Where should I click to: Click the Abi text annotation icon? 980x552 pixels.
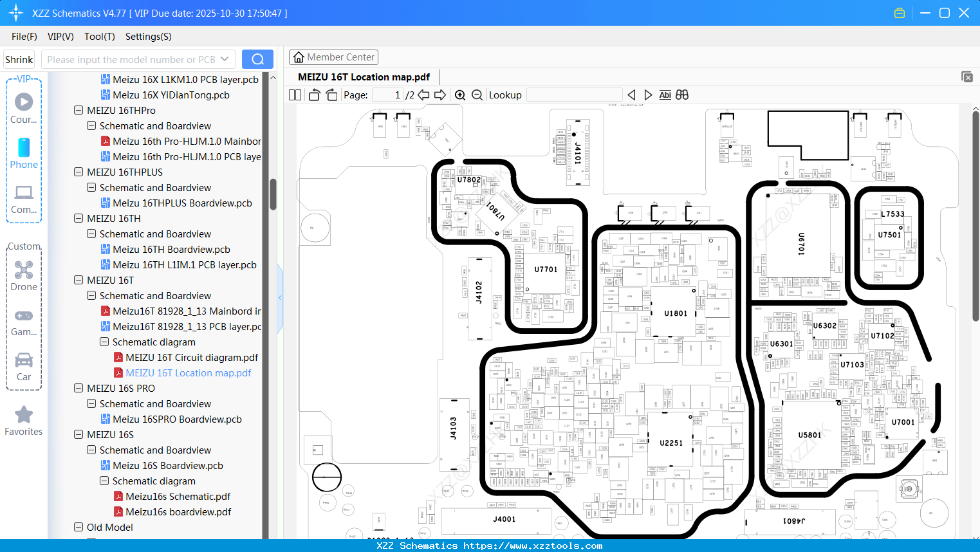(665, 95)
